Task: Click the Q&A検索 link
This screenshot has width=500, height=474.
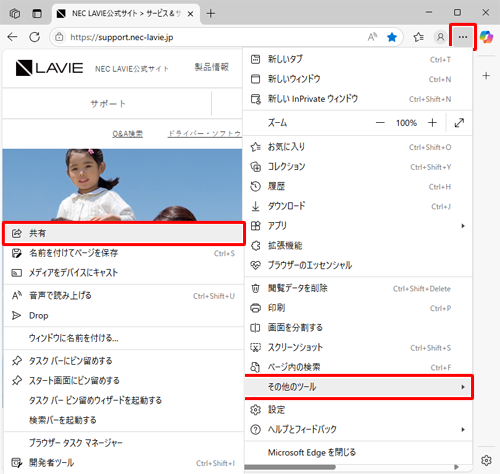Action: pyautogui.click(x=127, y=134)
